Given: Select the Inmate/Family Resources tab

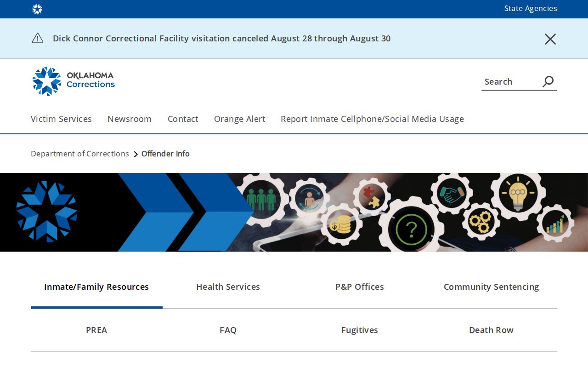Looking at the screenshot, I should click(x=96, y=287).
